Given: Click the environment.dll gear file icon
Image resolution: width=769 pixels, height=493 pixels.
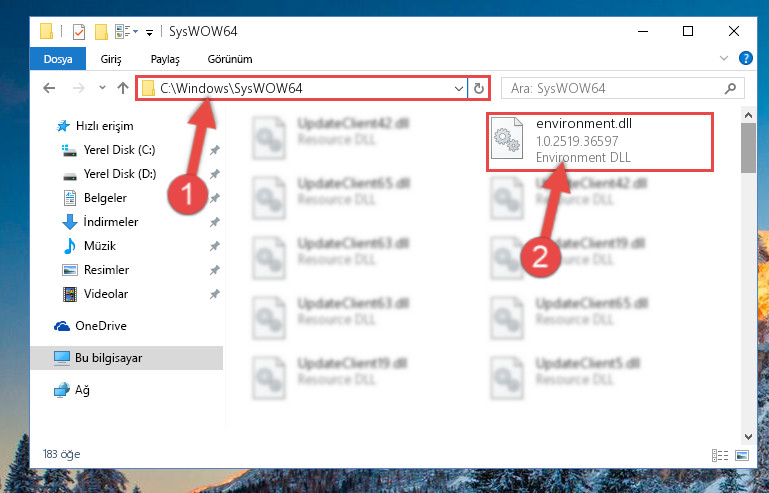Looking at the screenshot, I should [507, 138].
